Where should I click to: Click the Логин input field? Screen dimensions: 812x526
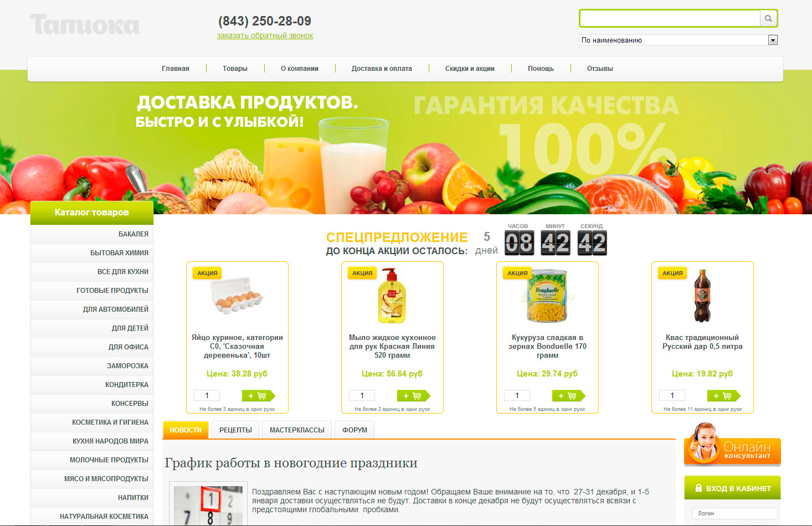pyautogui.click(x=734, y=513)
